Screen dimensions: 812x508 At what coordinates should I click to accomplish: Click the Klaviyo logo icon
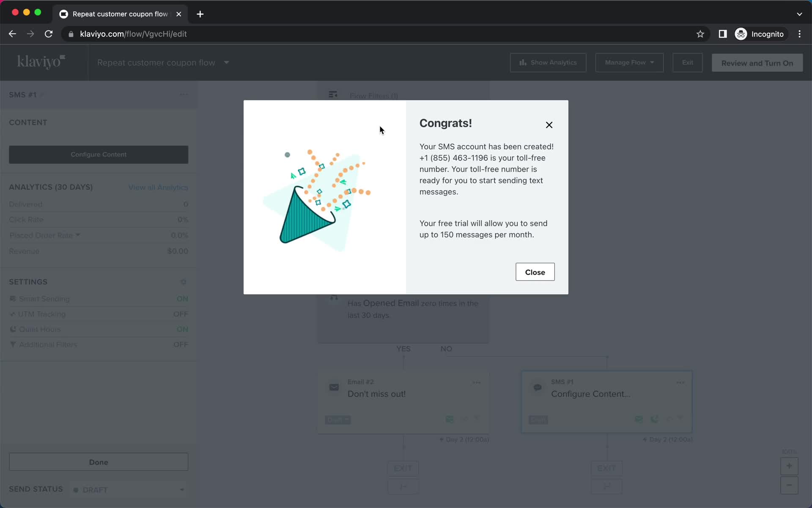(41, 62)
